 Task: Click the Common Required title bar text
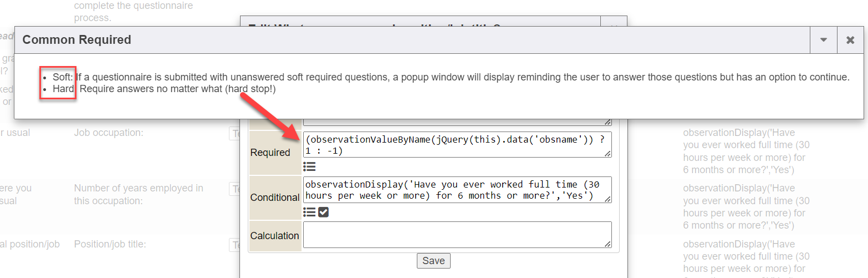tap(76, 40)
